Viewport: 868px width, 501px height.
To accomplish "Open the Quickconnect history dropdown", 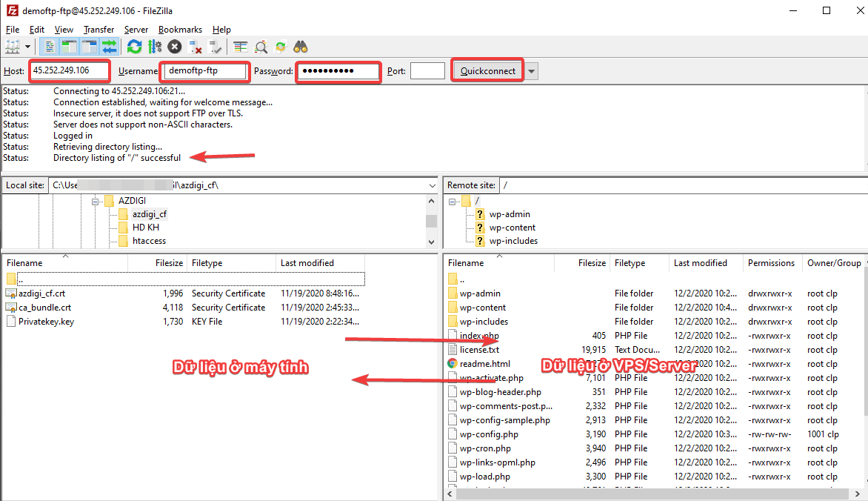I will click(x=530, y=70).
